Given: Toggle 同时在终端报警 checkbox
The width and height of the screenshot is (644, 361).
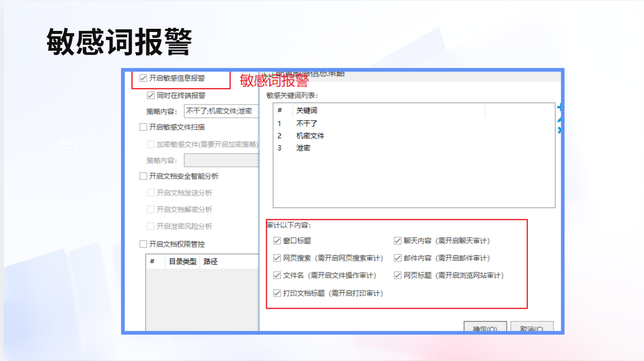Looking at the screenshot, I should tap(150, 95).
